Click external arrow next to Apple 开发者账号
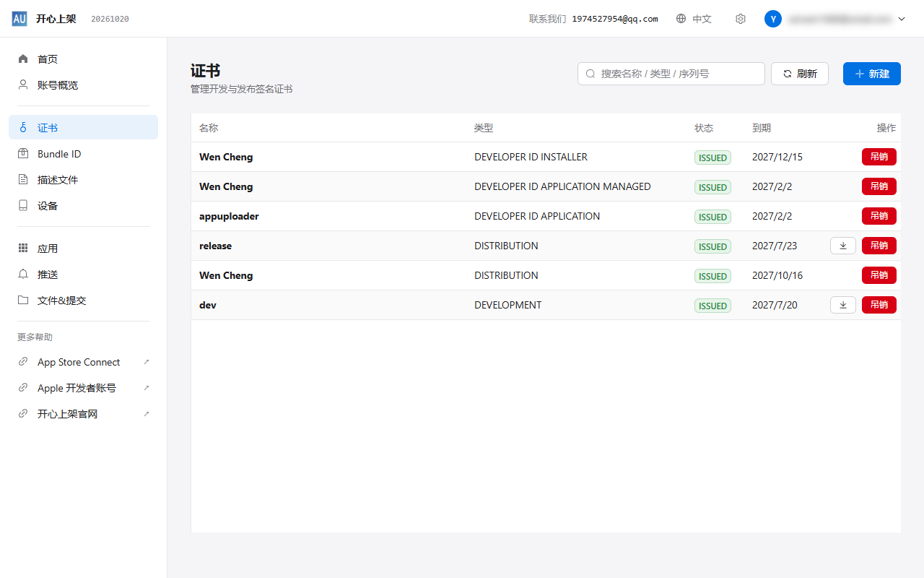This screenshot has height=578, width=924. pyautogui.click(x=147, y=388)
